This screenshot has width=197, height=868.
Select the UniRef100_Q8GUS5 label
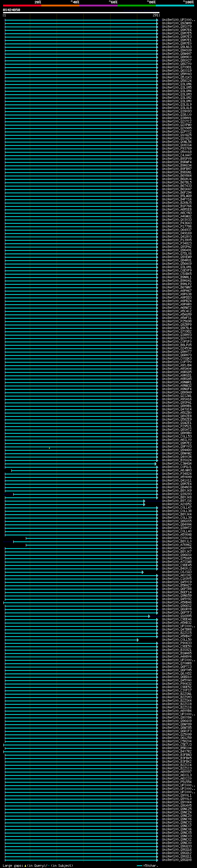coord(176,521)
